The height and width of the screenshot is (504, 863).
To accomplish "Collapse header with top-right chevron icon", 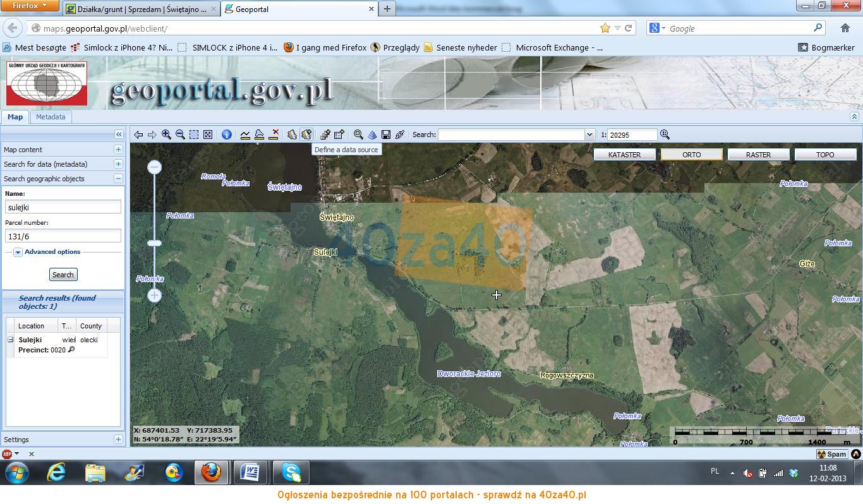I will coord(854,117).
